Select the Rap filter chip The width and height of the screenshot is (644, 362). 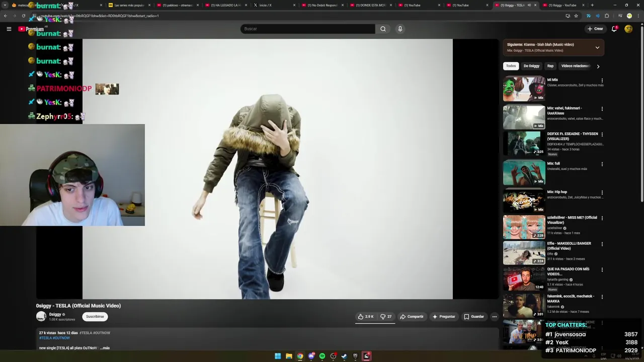550,66
